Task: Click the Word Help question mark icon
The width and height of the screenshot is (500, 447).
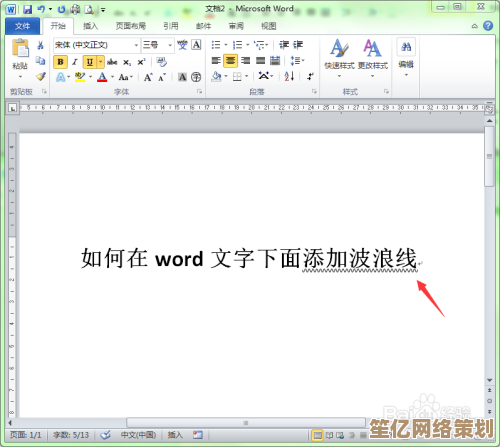Action: (488, 26)
